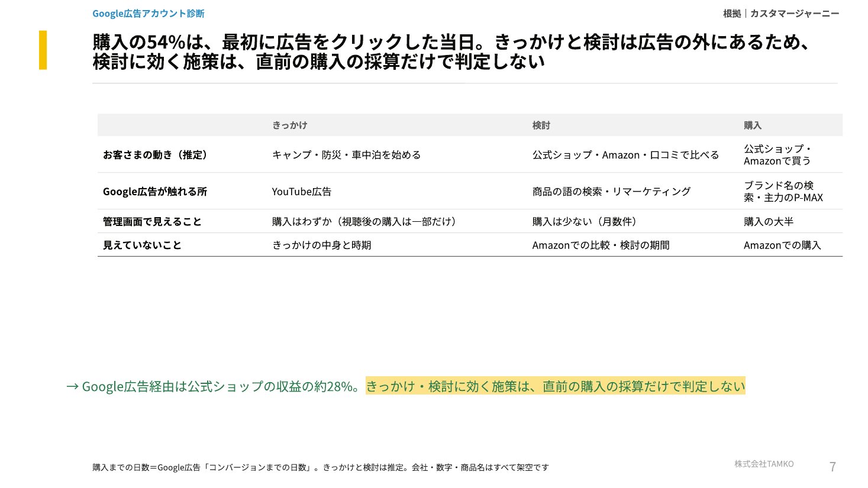This screenshot has width=868, height=488.
Task: Click cell '購入の大半'
Action: pos(769,222)
